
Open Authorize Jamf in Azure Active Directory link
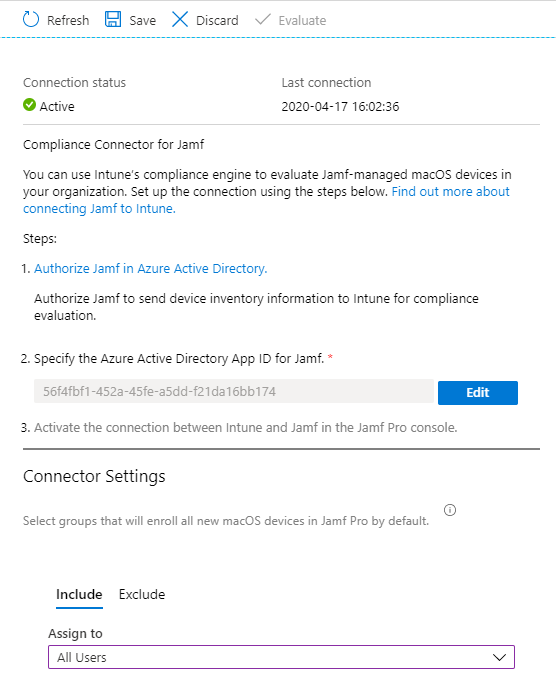tap(150, 269)
